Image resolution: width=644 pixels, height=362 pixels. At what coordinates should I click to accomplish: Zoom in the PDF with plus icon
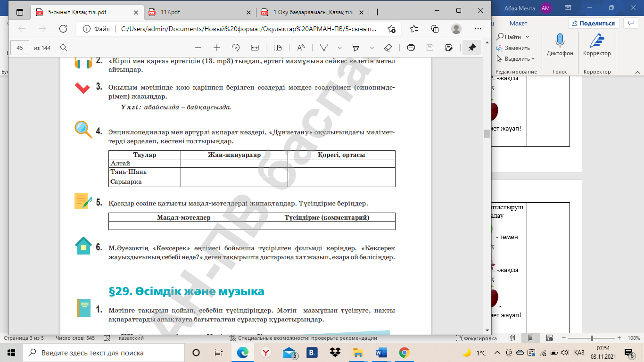coord(217,48)
